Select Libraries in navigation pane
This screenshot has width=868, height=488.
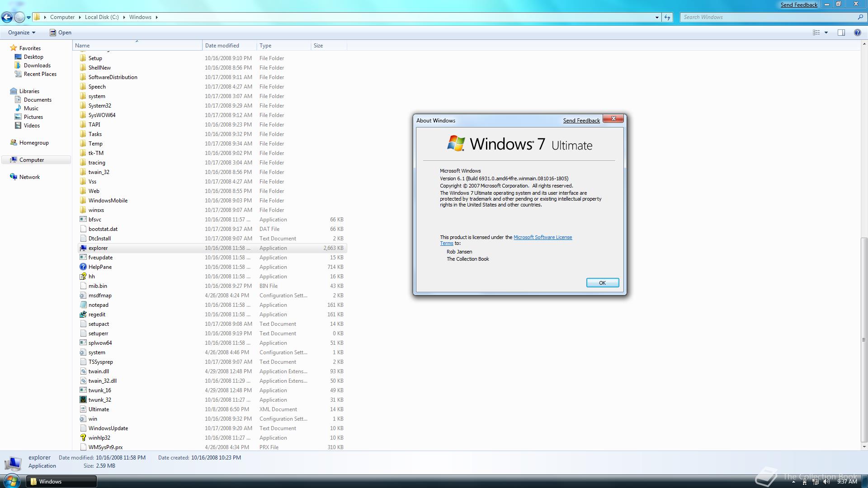point(29,91)
